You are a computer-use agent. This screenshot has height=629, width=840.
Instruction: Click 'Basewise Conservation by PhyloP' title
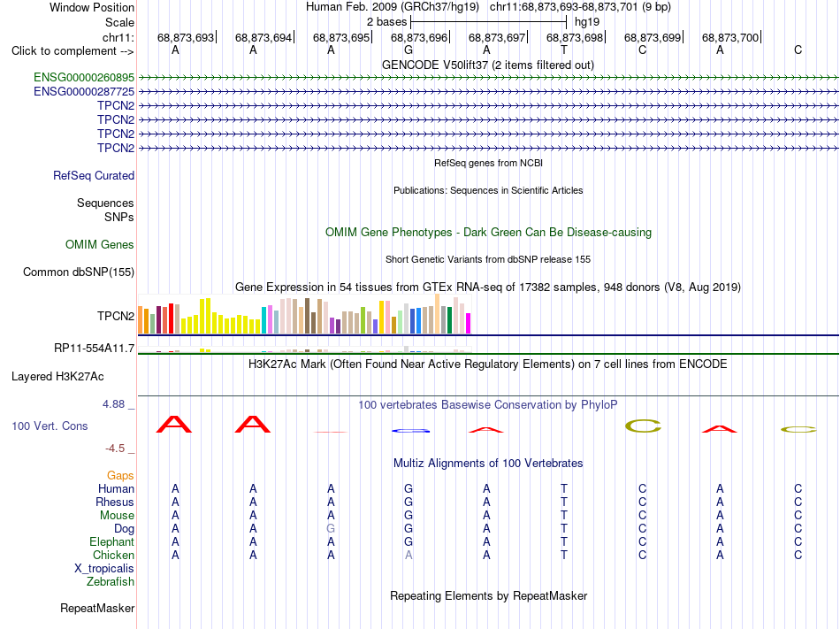point(487,404)
